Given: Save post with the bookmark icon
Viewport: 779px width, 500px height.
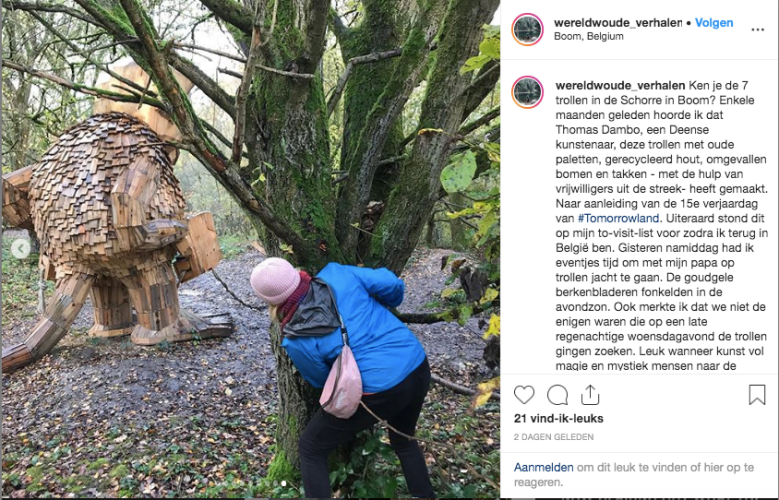Looking at the screenshot, I should click(757, 395).
